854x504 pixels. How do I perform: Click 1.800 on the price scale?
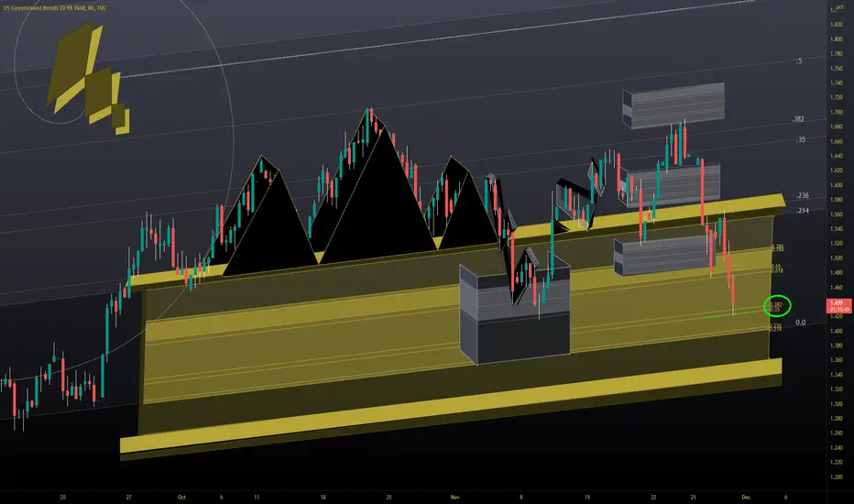(836, 39)
